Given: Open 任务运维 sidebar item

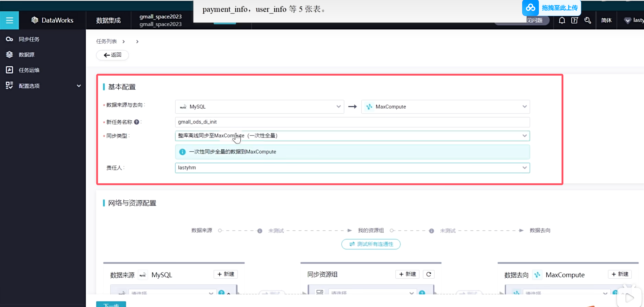Looking at the screenshot, I should coord(29,70).
